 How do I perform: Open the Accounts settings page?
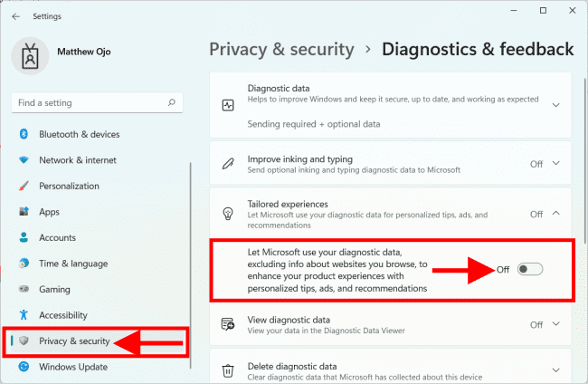[56, 237]
